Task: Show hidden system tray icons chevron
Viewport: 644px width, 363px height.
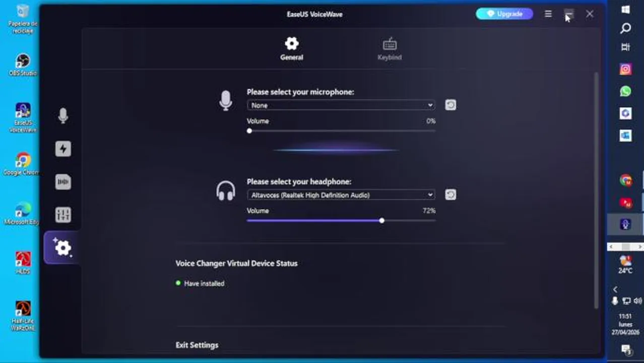Action: pyautogui.click(x=615, y=289)
